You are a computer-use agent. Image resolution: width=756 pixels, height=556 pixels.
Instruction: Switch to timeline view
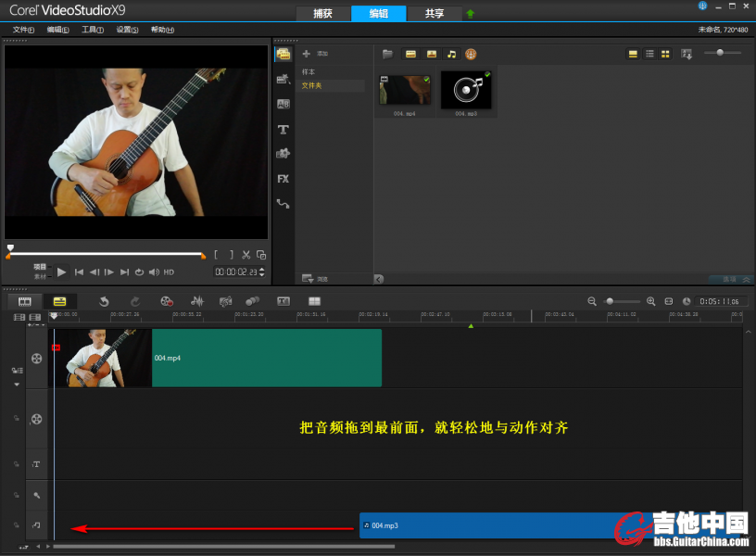click(60, 302)
